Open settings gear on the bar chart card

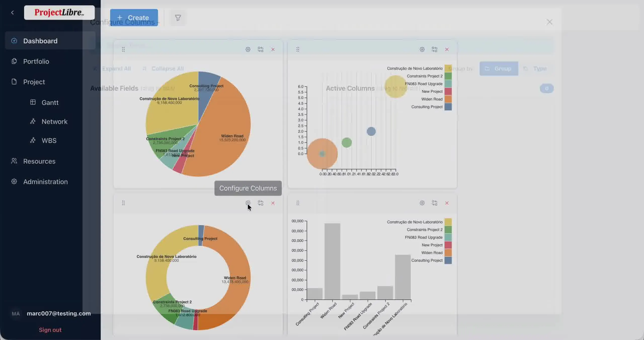coord(422,203)
